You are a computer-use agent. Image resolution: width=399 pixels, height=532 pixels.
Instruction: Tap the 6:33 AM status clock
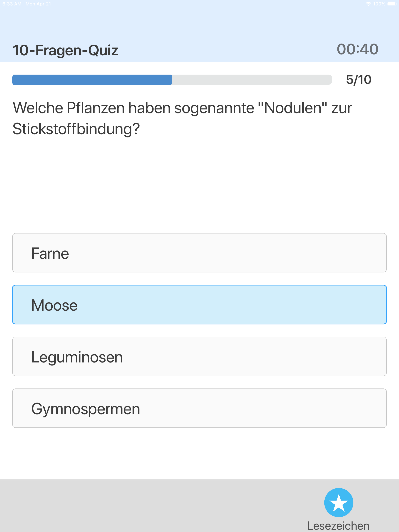point(12,4)
